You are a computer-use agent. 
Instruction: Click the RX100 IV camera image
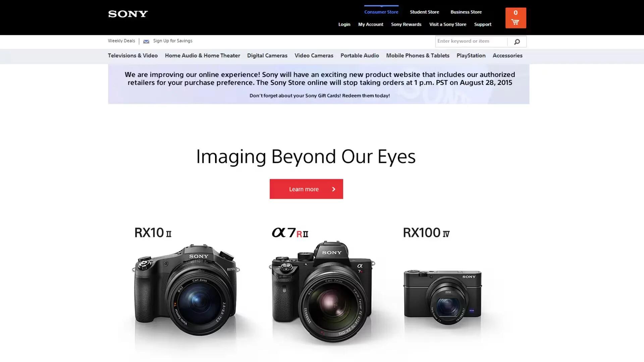coord(443,297)
